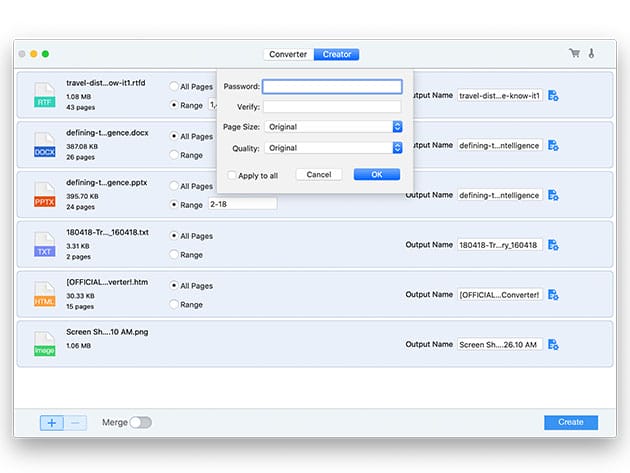Screen dimensions: 630x473
Task: Click the plus add file button
Action: point(52,423)
